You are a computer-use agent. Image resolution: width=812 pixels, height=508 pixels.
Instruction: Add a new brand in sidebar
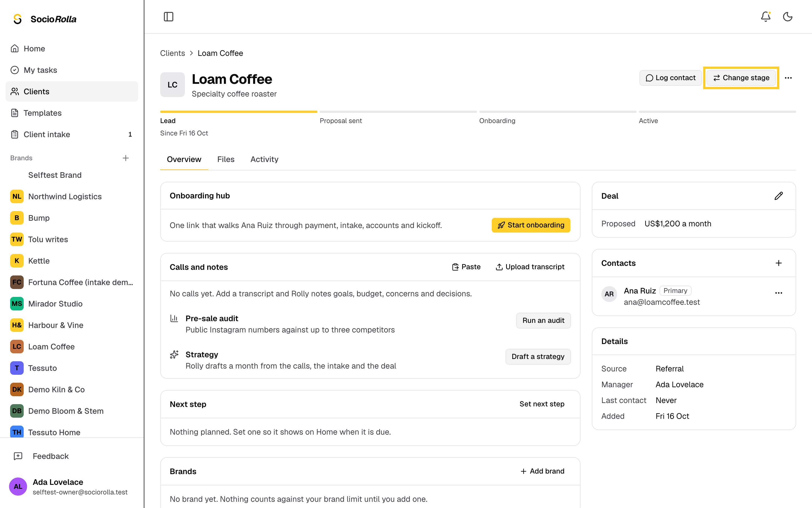pyautogui.click(x=125, y=158)
